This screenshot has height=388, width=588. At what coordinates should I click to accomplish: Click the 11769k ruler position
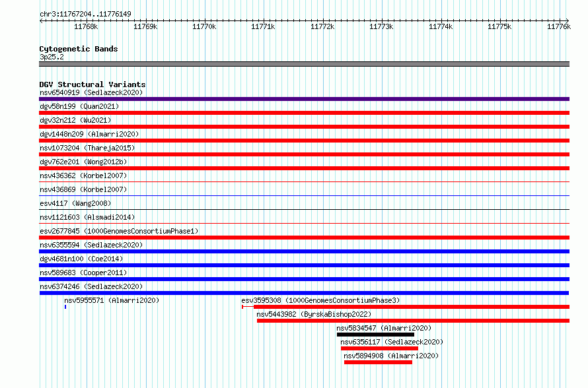145,26
